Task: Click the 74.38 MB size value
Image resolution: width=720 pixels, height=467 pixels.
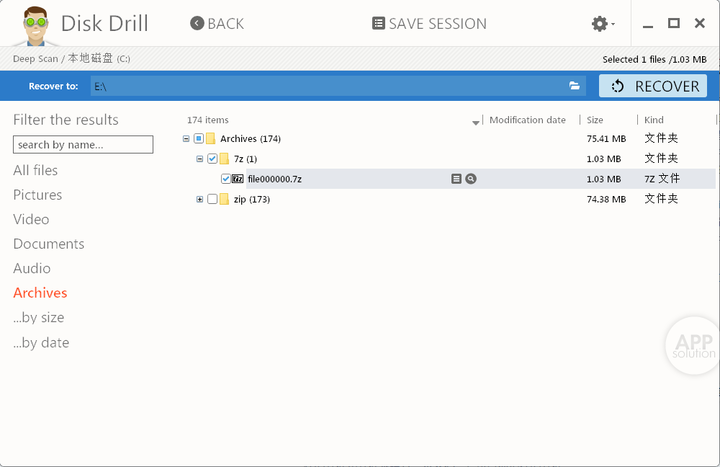Action: tap(606, 199)
